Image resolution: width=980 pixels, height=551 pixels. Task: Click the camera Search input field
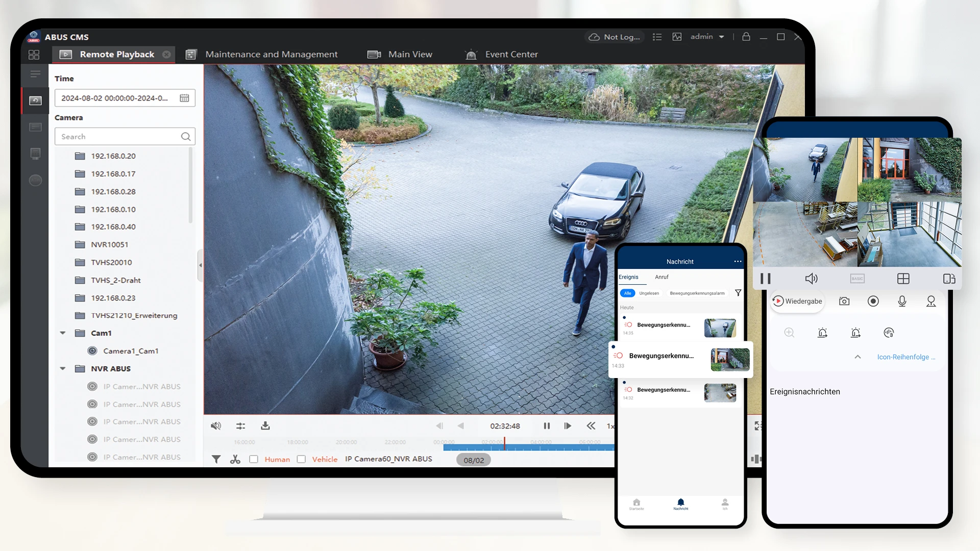[118, 137]
